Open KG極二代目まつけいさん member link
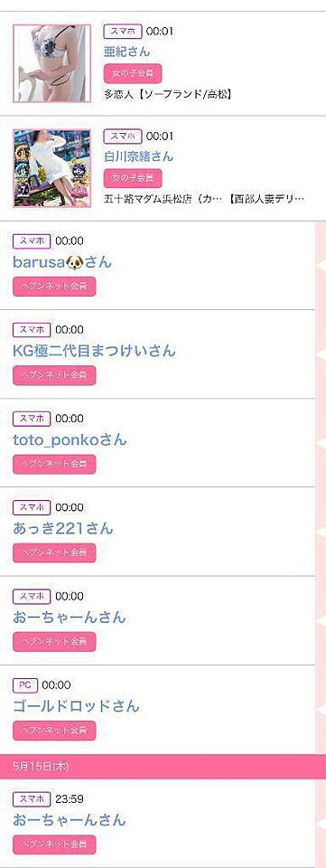326x868 pixels. click(x=94, y=351)
